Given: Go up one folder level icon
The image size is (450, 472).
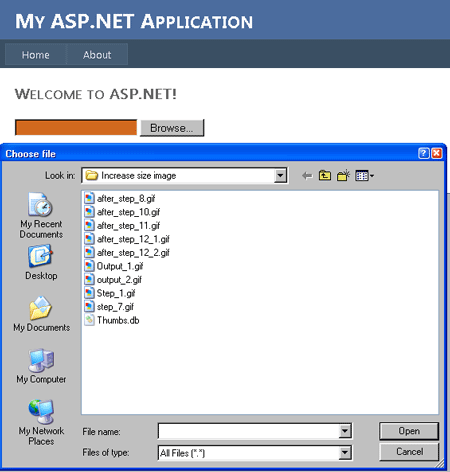Looking at the screenshot, I should click(325, 175).
